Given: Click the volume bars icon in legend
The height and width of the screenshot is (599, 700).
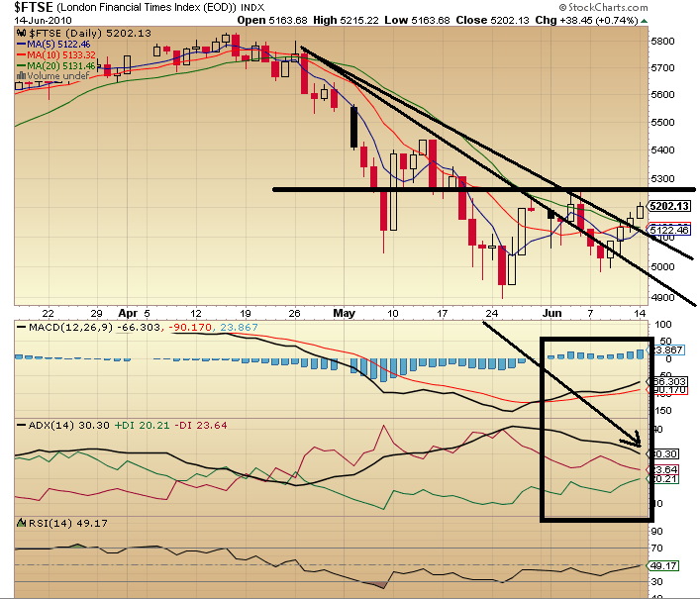Looking at the screenshot, I should (x=20, y=75).
